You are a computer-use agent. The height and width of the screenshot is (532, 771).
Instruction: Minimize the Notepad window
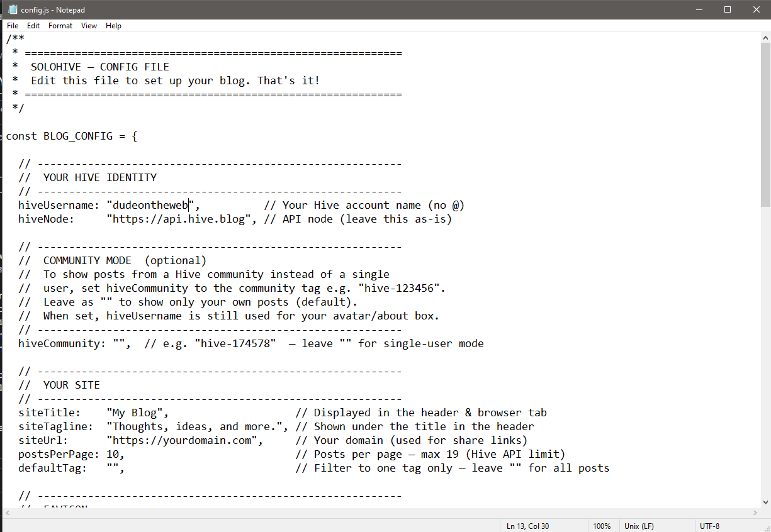tap(698, 9)
